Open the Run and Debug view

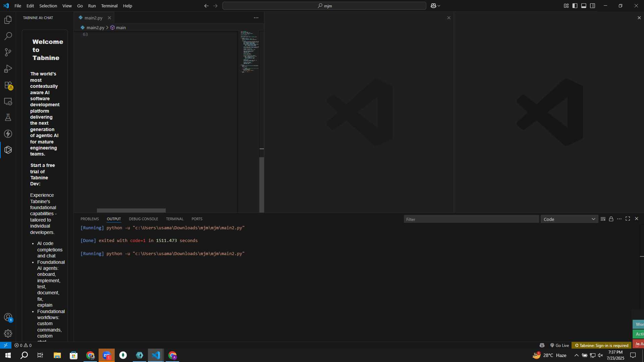8,69
